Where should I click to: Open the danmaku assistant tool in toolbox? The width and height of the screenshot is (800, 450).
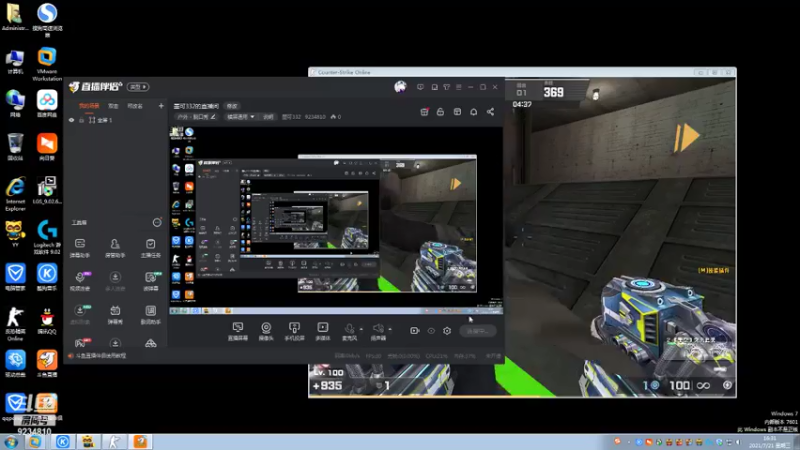pyautogui.click(x=80, y=248)
